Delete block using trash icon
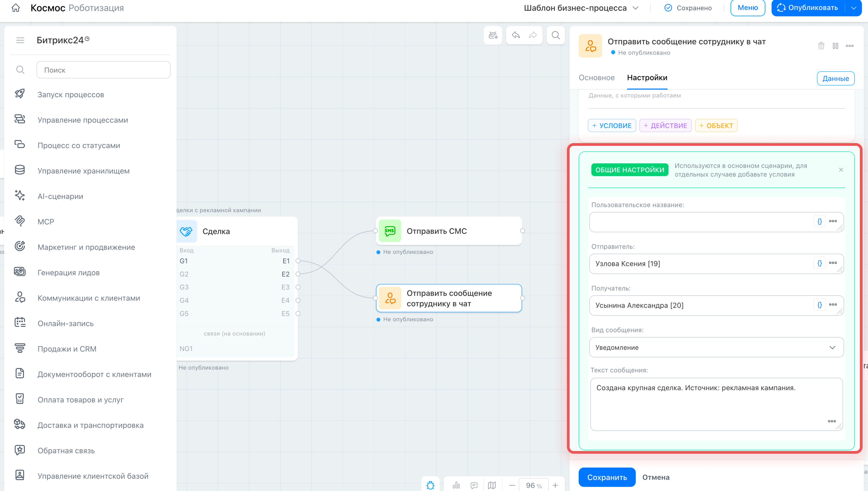The width and height of the screenshot is (868, 491). pos(821,45)
